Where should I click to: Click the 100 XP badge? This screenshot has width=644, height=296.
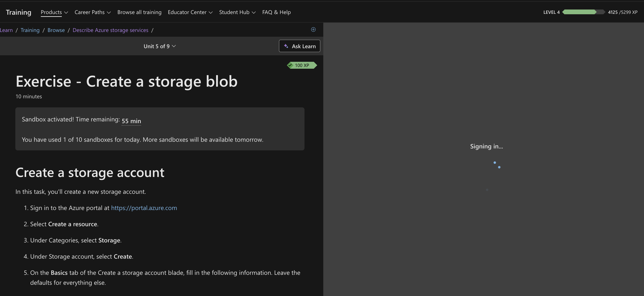[302, 65]
